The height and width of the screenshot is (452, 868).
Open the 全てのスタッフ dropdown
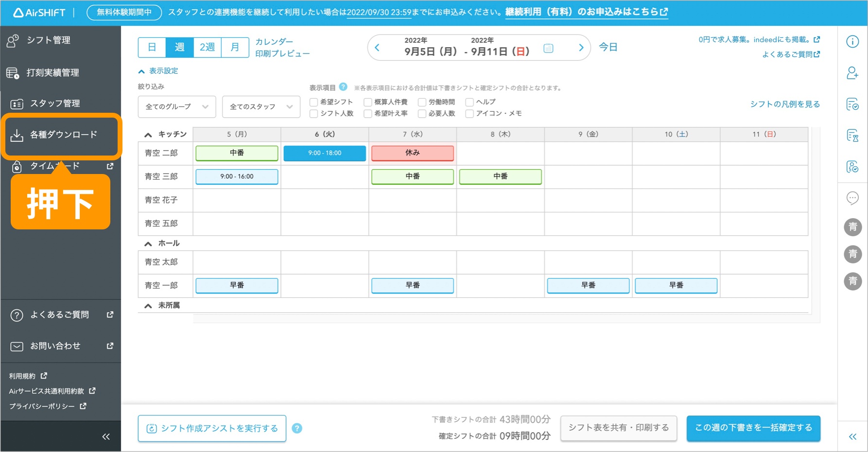pos(261,106)
